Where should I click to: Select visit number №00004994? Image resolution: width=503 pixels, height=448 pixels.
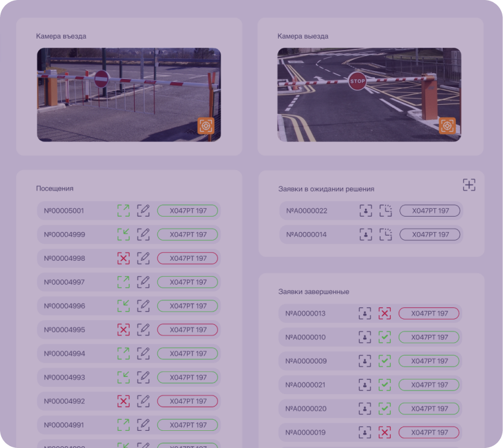[64, 354]
